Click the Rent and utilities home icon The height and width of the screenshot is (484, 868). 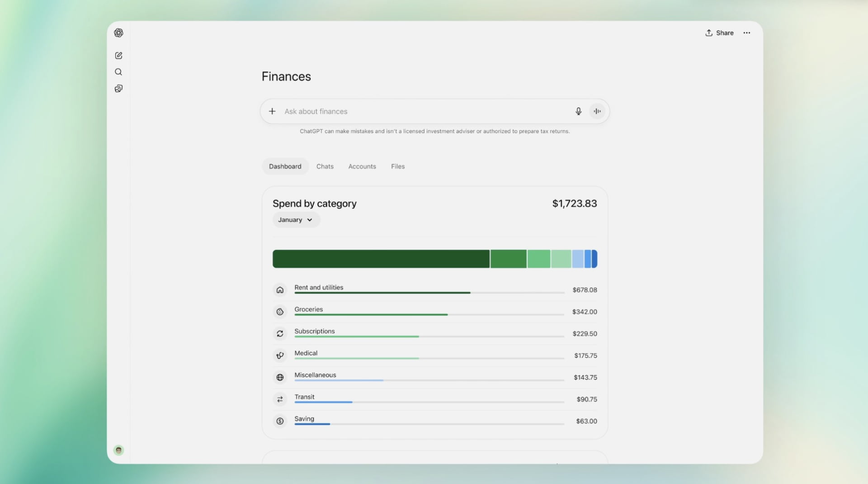tap(280, 290)
